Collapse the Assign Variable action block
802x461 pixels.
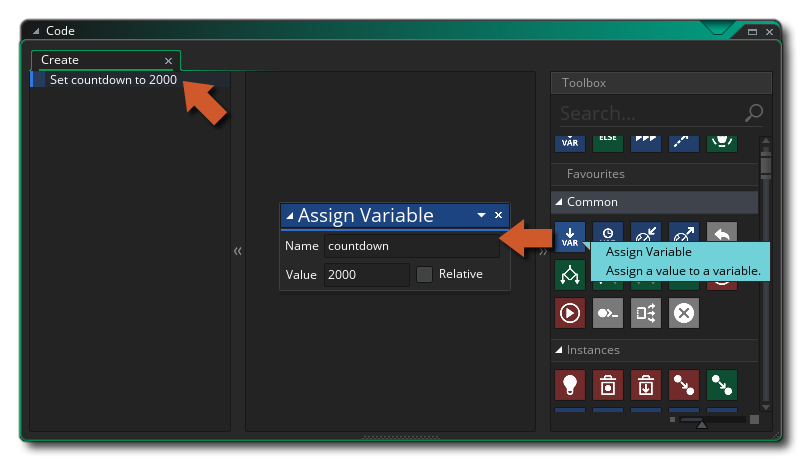pos(289,216)
